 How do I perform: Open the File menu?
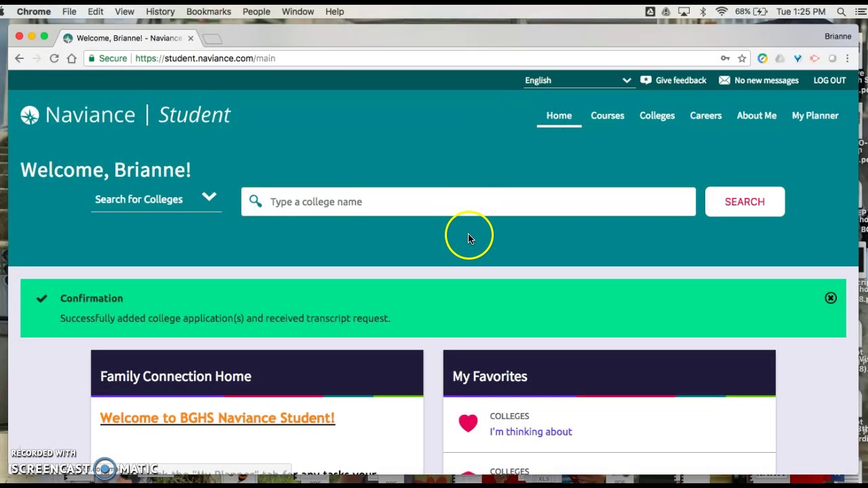[x=69, y=12]
